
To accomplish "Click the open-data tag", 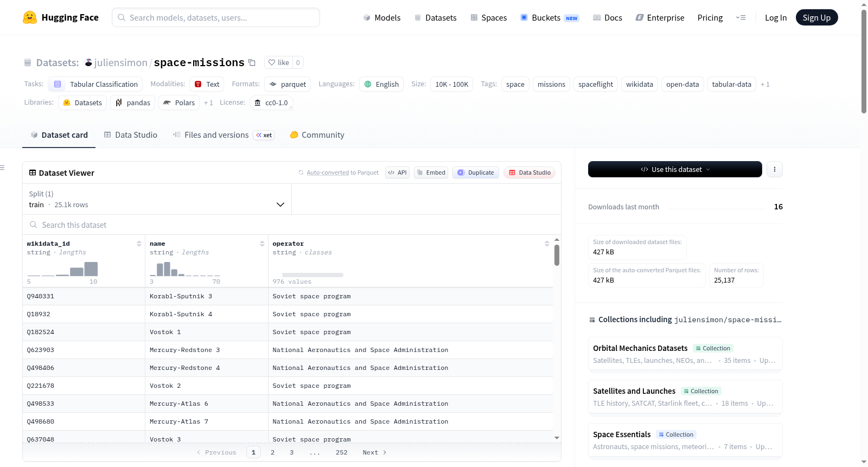I will pyautogui.click(x=682, y=84).
